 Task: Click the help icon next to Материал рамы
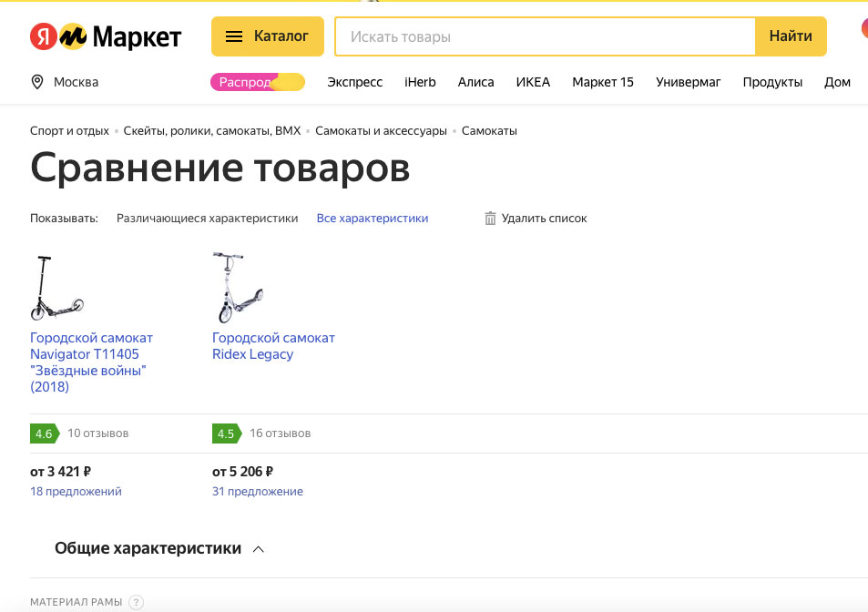coord(137,602)
